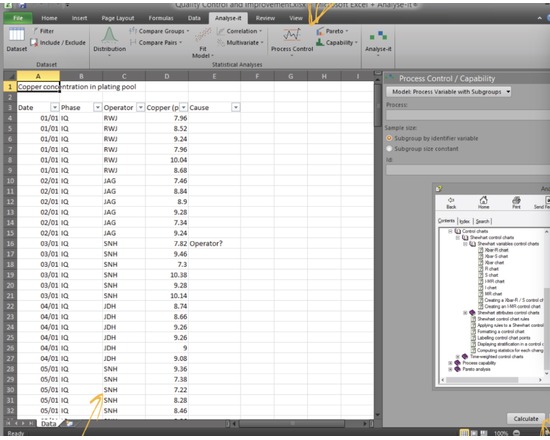Click Home in the help window
Image resolution: width=550 pixels, height=440 pixels.
click(483, 202)
